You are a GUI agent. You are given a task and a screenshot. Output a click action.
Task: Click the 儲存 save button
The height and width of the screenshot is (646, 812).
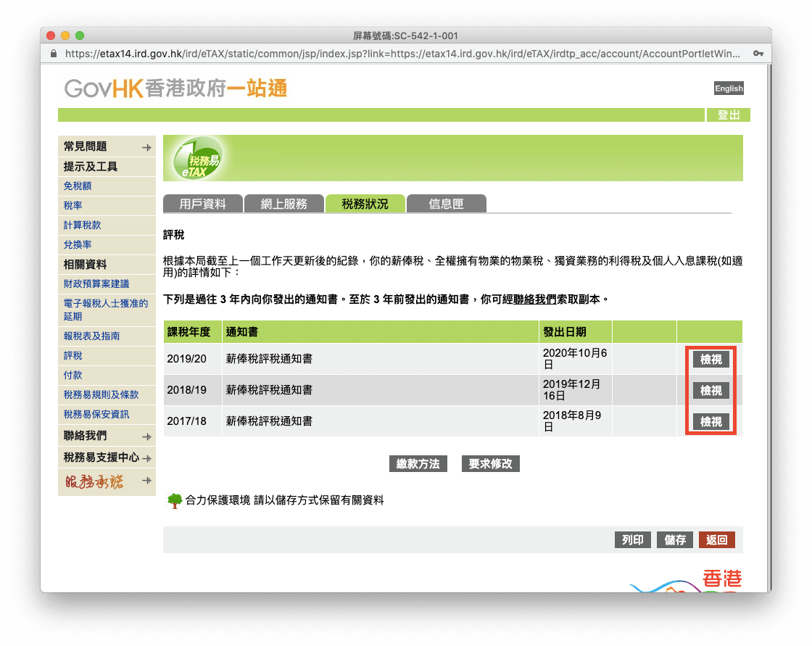(x=675, y=540)
